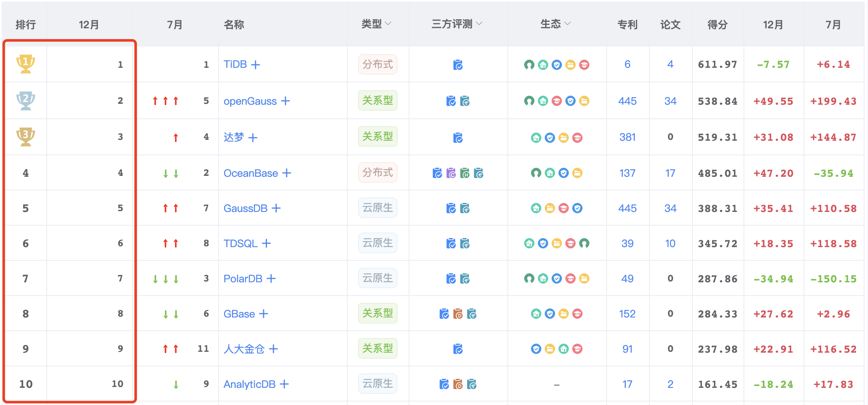This screenshot has height=405, width=868.
Task: Click the evaluation badge icon in TiDB row
Action: pyautogui.click(x=458, y=65)
